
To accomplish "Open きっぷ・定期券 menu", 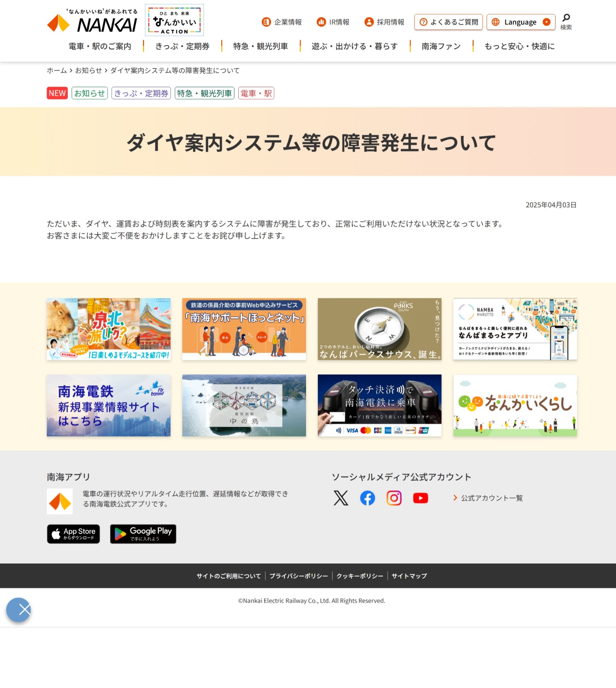I will [182, 46].
